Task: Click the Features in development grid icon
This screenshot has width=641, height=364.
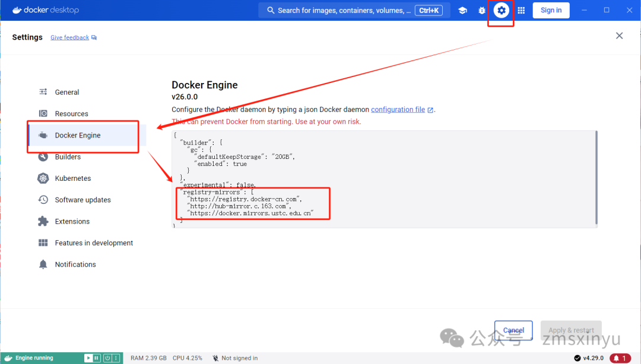Action: coord(43,242)
